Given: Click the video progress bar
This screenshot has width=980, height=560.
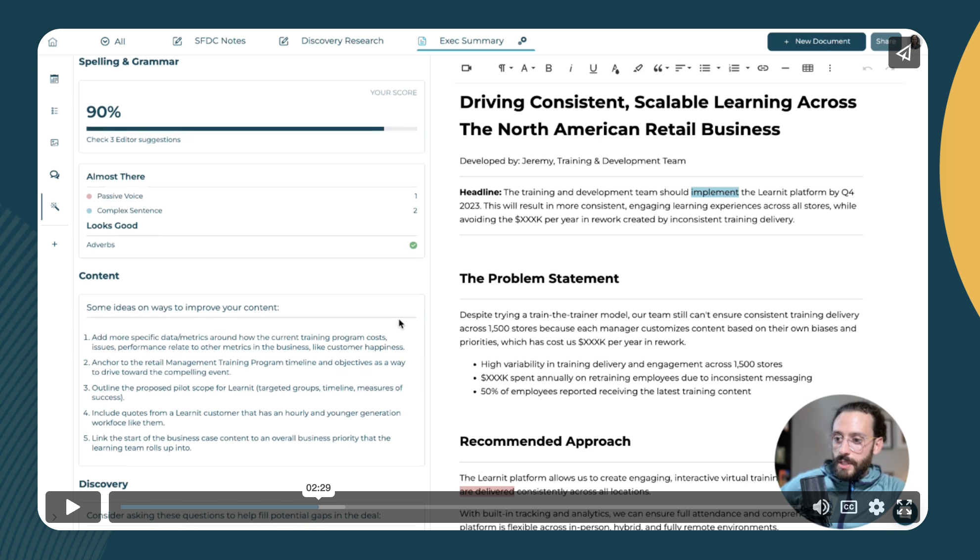Looking at the screenshot, I should [x=445, y=507].
